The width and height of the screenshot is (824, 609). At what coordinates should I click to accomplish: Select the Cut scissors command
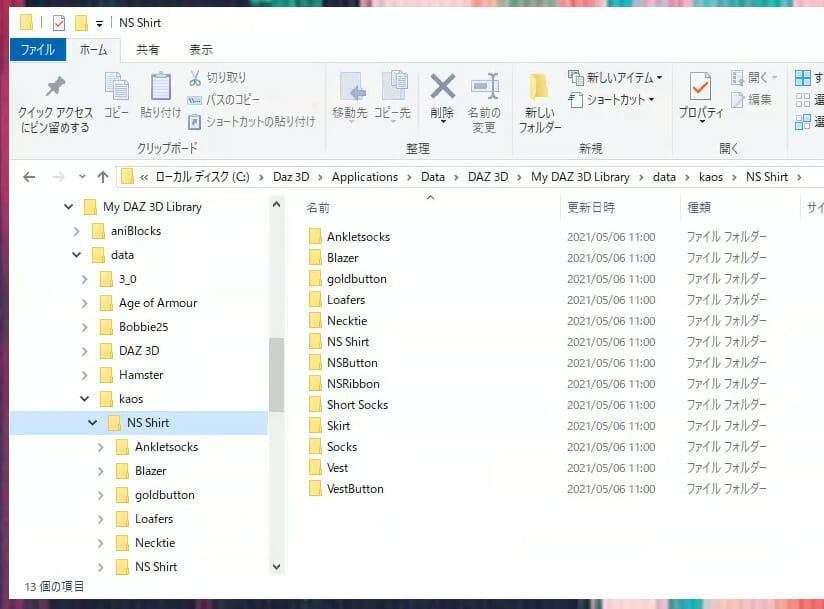coord(217,78)
